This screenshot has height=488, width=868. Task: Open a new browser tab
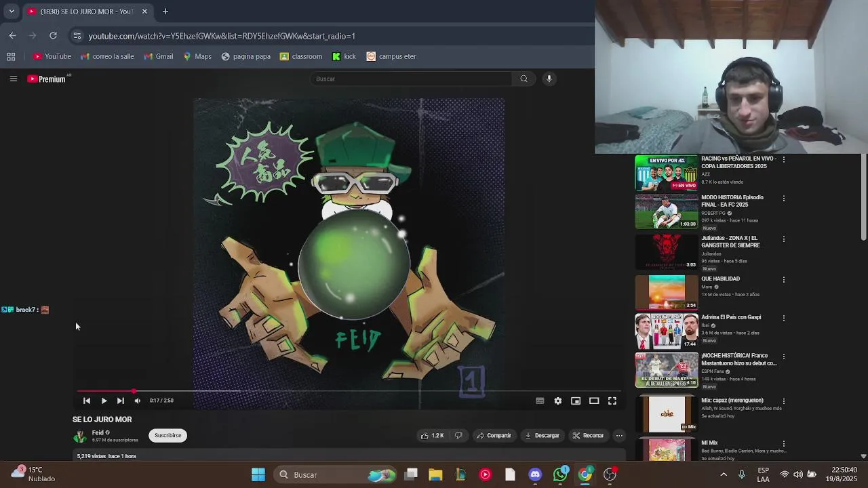pyautogui.click(x=165, y=12)
